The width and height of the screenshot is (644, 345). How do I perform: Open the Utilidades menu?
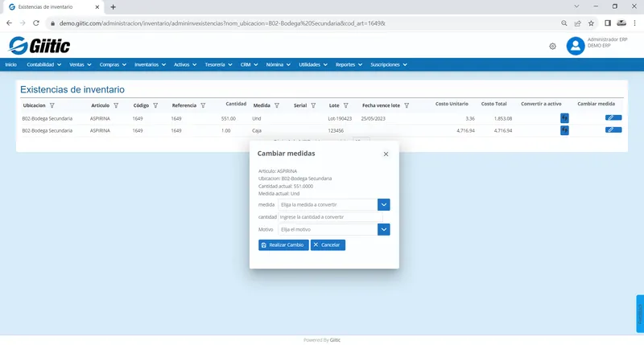313,65
